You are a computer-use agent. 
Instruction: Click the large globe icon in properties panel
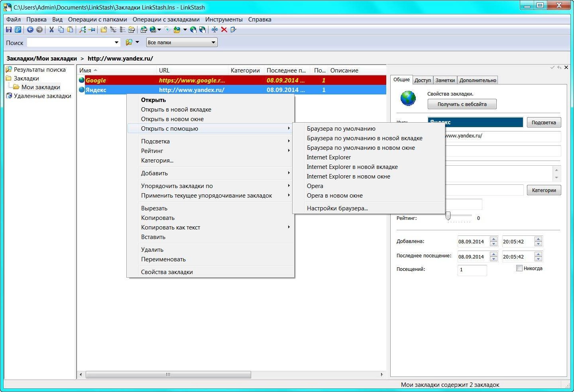pyautogui.click(x=408, y=98)
